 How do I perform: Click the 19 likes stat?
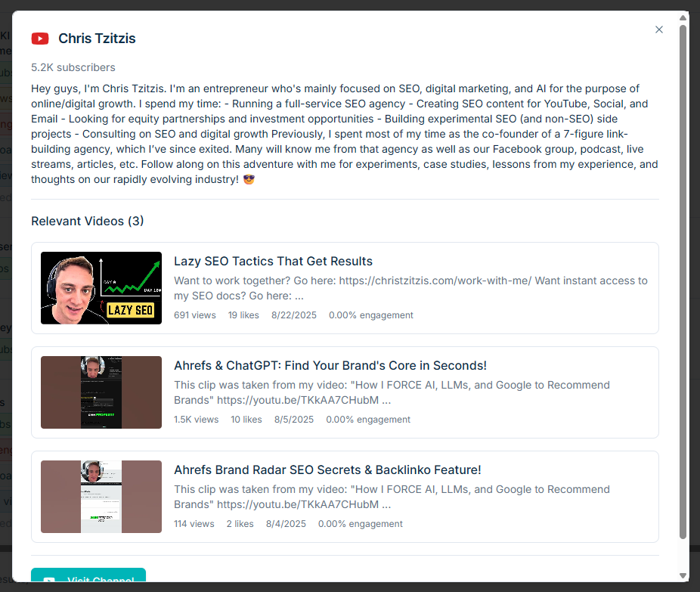click(x=243, y=315)
